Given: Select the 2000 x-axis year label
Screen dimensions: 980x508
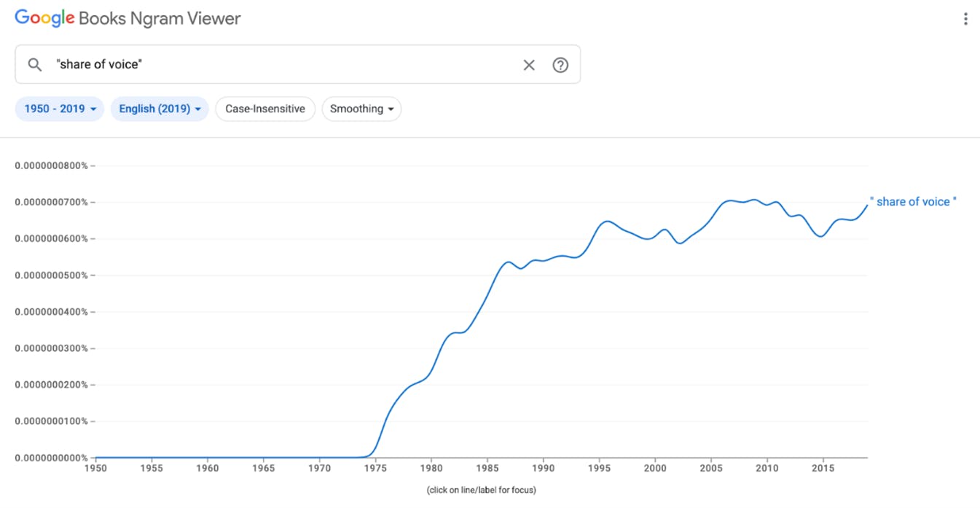Looking at the screenshot, I should coord(655,467).
